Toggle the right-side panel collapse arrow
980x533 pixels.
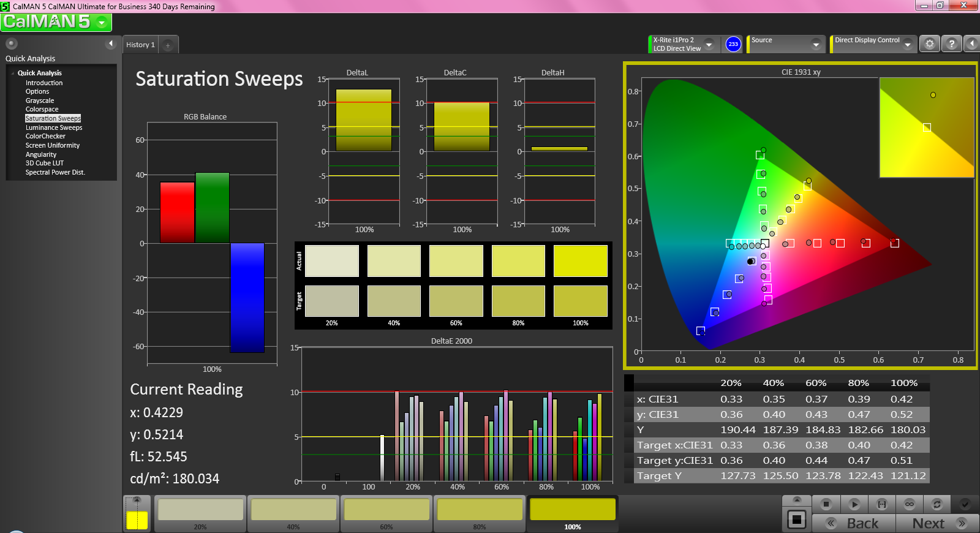972,44
